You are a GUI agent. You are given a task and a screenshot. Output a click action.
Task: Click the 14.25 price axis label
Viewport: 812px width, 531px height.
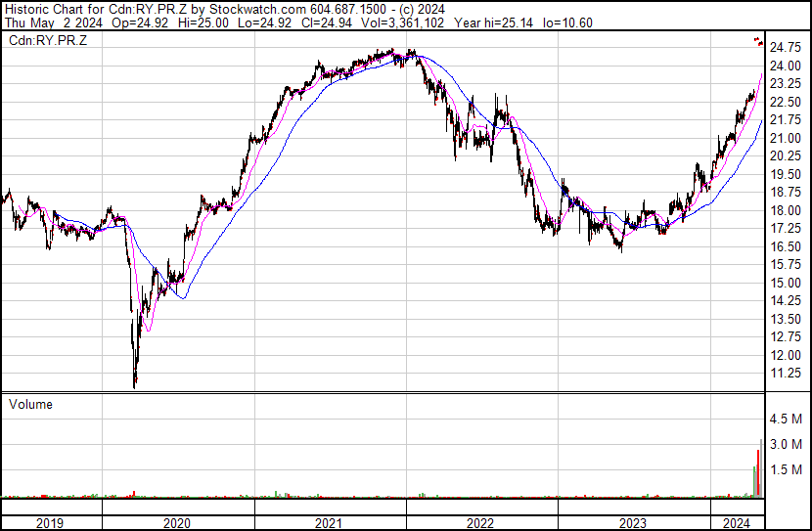786,300
